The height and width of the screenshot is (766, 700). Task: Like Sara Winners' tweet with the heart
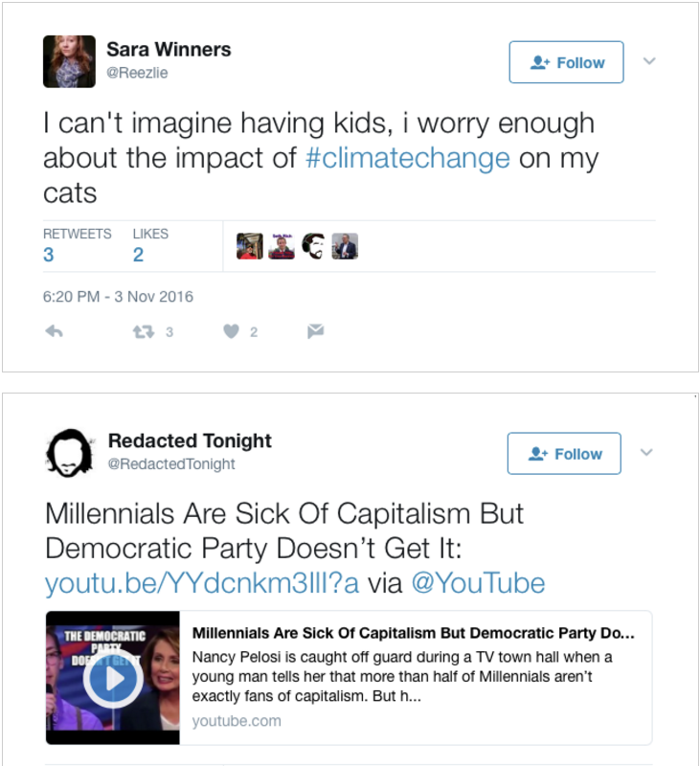pos(231,331)
